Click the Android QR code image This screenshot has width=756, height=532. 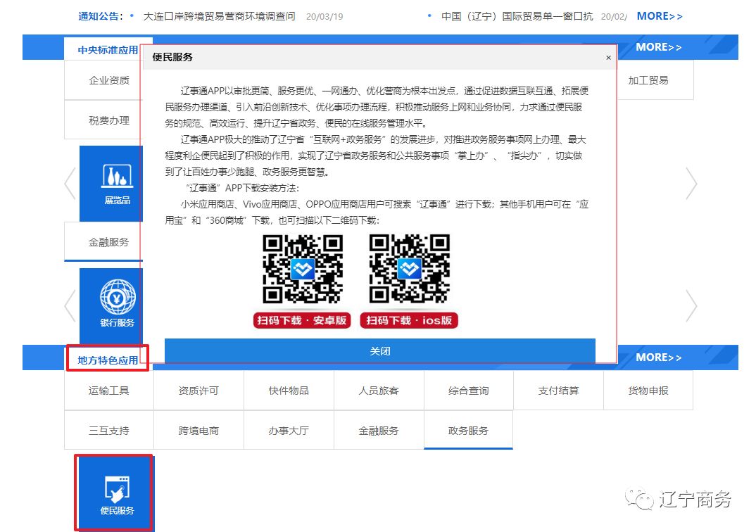303,269
